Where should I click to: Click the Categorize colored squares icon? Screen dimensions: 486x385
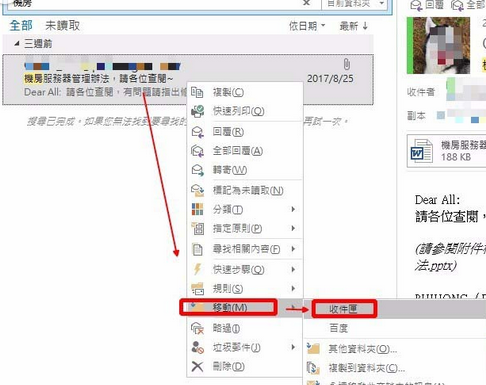pyautogui.click(x=197, y=209)
